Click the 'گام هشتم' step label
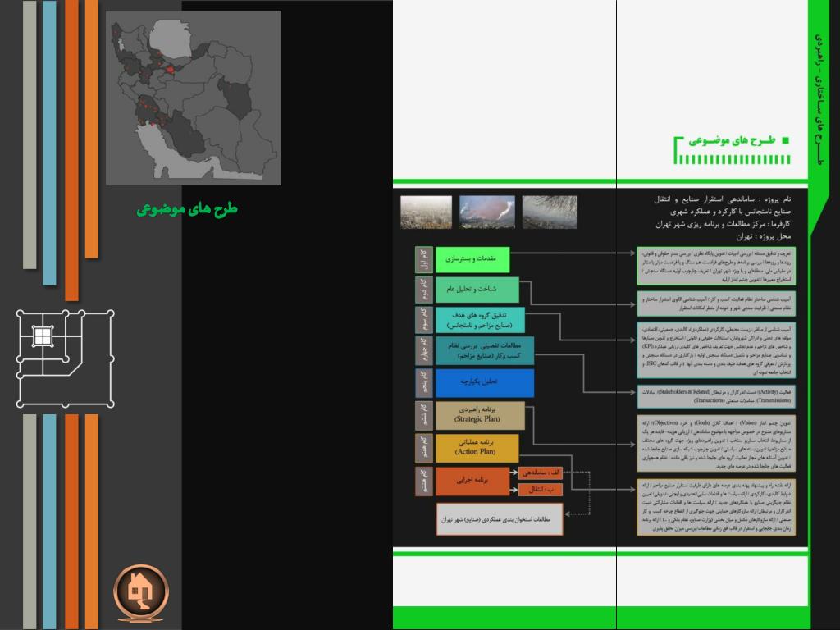The height and width of the screenshot is (630, 840). 424,481
